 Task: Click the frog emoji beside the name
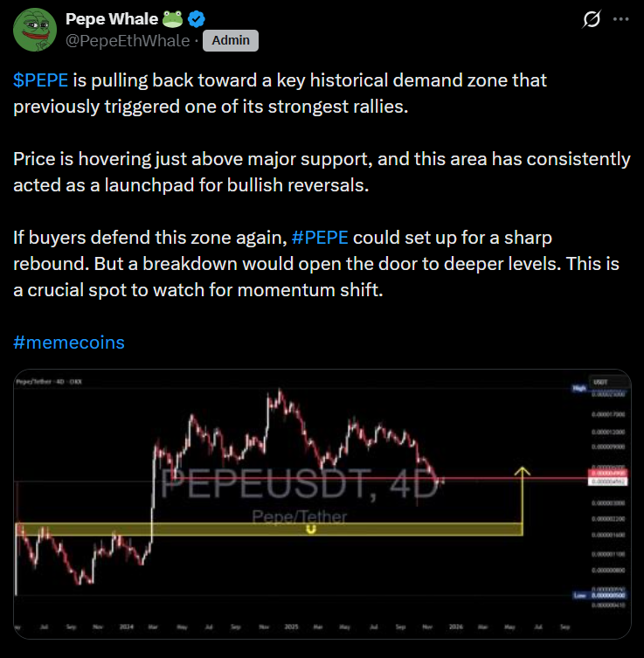click(x=175, y=18)
